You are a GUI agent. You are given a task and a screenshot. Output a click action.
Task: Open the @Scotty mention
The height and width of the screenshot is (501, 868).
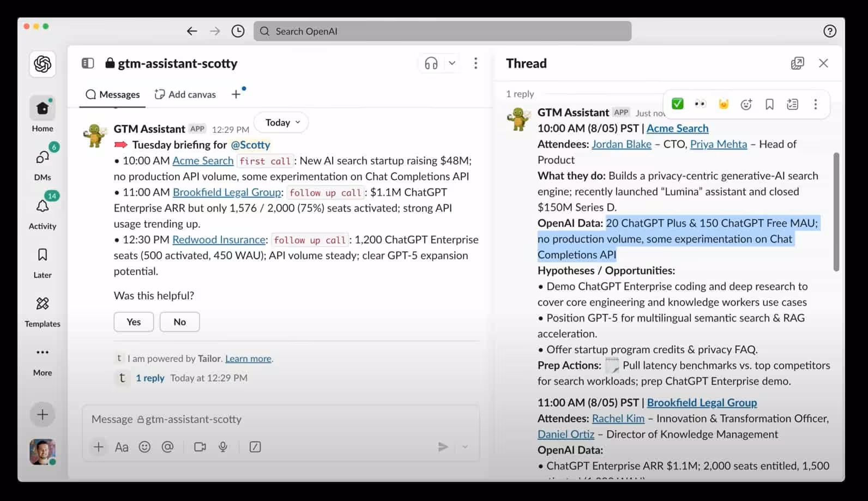(250, 144)
